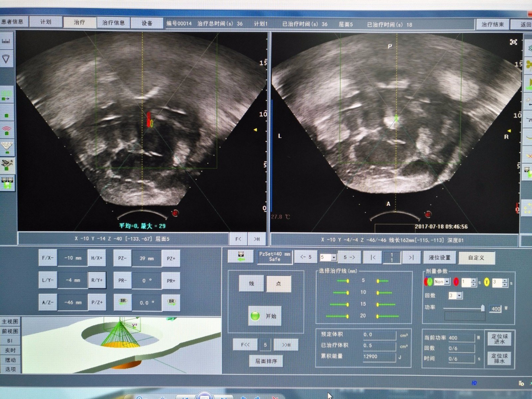
Task: Click the green start indicator light
Action: 255,316
